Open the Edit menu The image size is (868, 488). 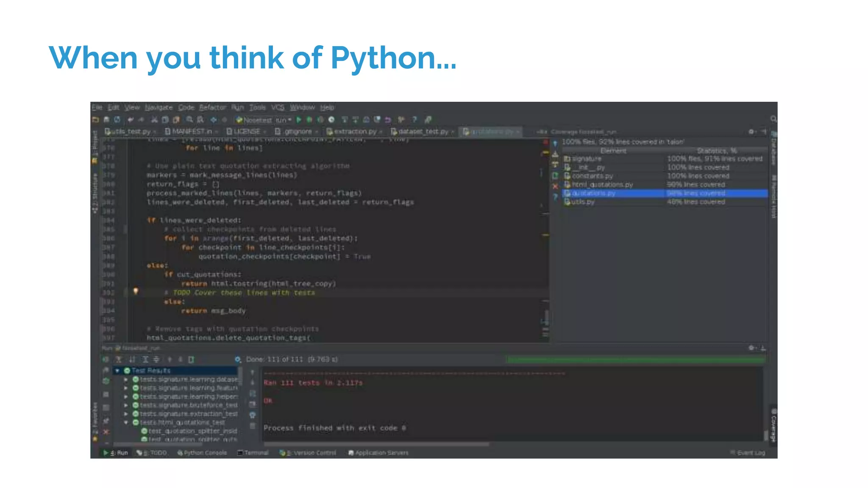(x=113, y=107)
